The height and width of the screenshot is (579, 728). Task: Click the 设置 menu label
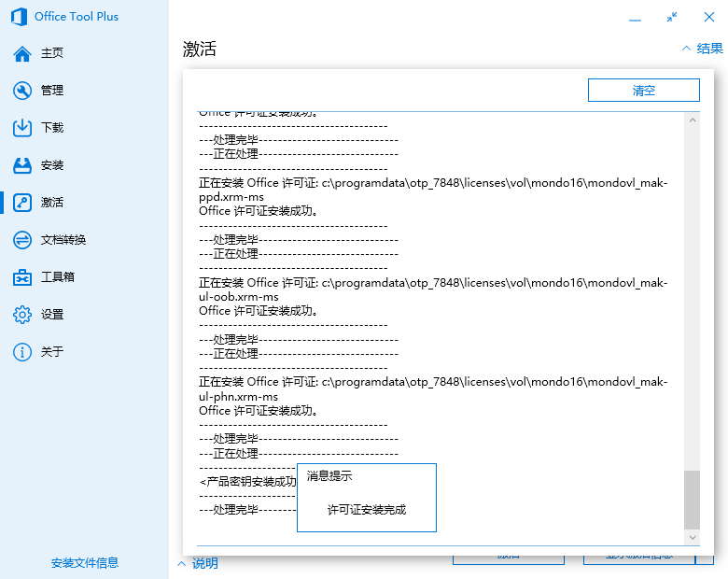[x=52, y=314]
